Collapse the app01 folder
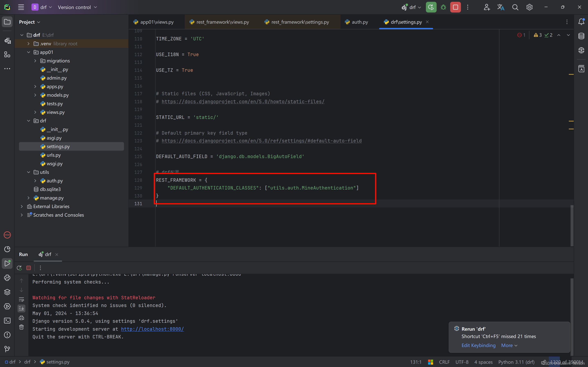The width and height of the screenshot is (588, 367). (x=28, y=52)
